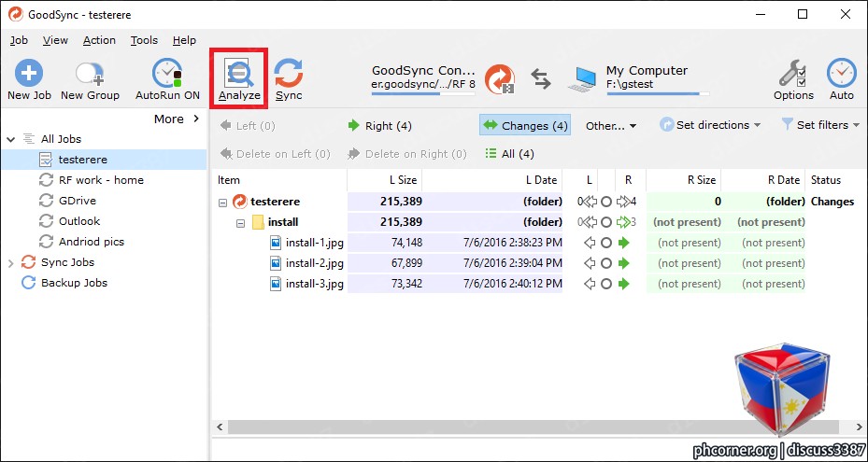Set install-2.jpg to do-nothing circle
Viewport: 868px width, 462px height.
606,263
